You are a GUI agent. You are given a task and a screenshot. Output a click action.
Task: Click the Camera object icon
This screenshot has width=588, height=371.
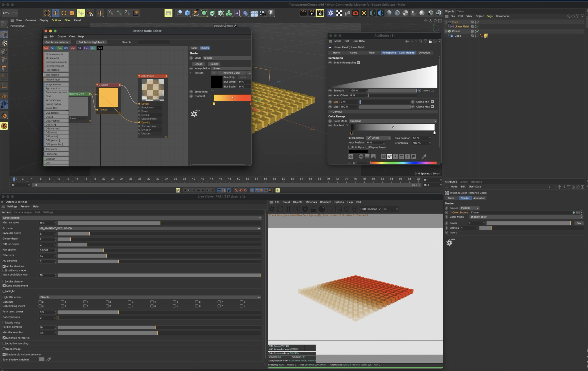coord(262,13)
